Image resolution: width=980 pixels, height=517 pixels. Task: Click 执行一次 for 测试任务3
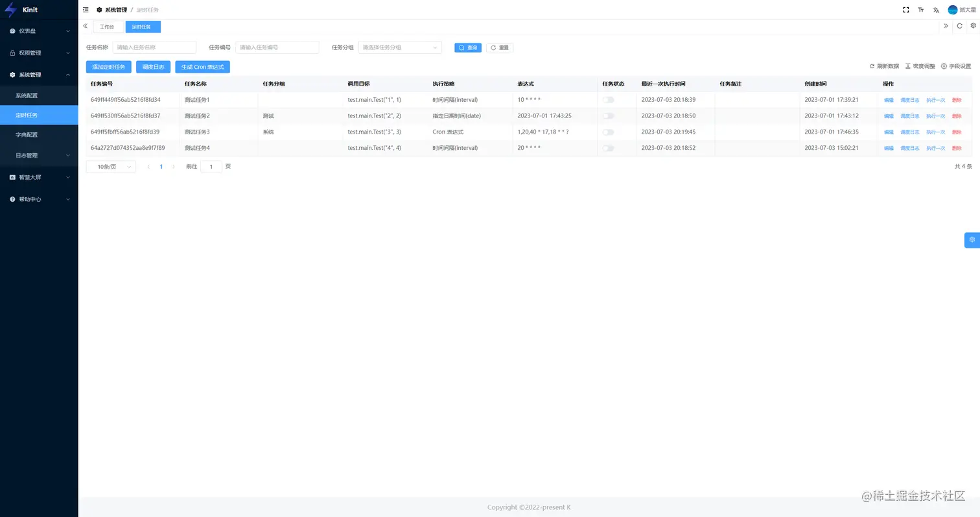tap(935, 132)
